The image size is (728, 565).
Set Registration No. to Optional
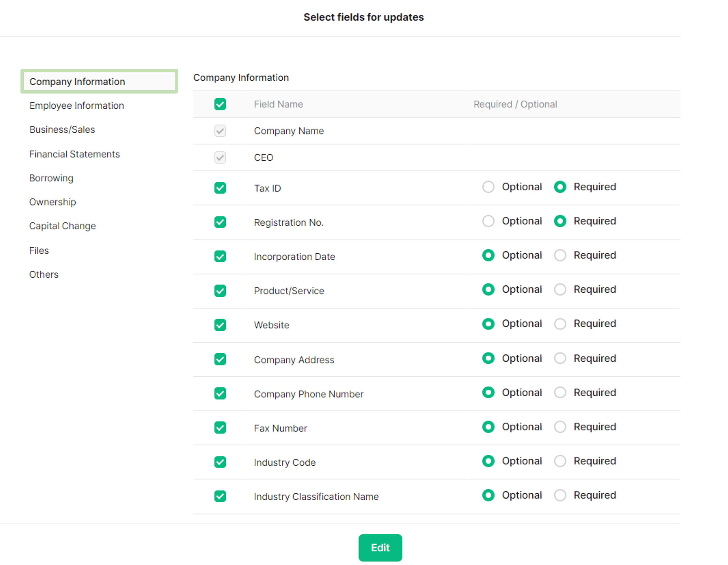488,221
